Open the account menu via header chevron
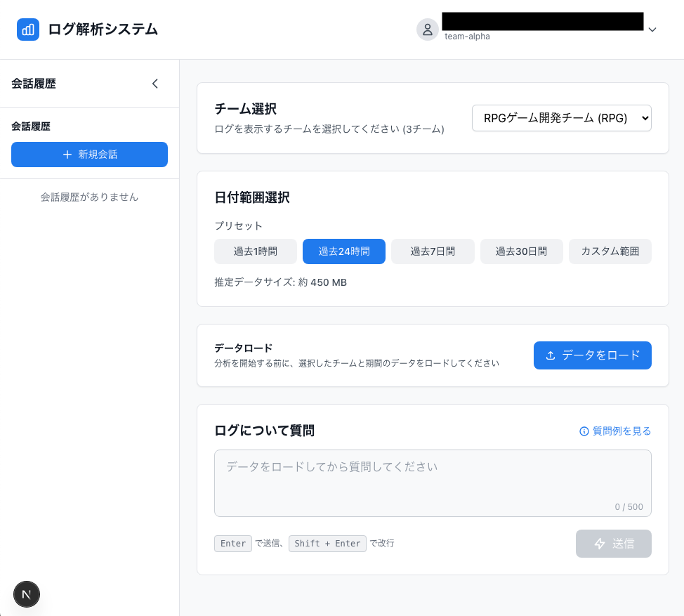 [652, 30]
